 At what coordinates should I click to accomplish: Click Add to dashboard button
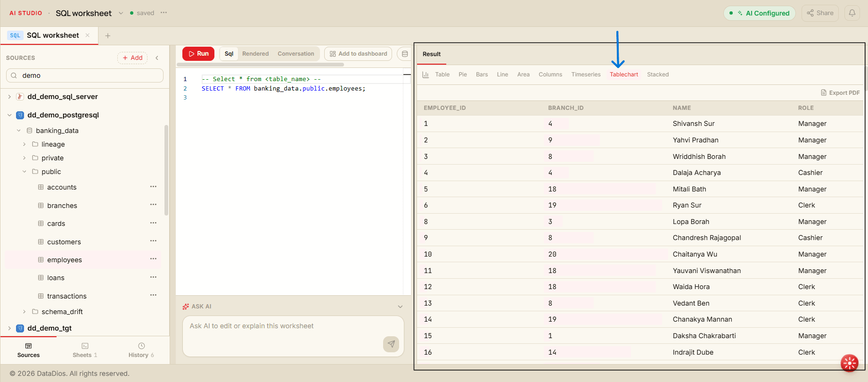(358, 54)
